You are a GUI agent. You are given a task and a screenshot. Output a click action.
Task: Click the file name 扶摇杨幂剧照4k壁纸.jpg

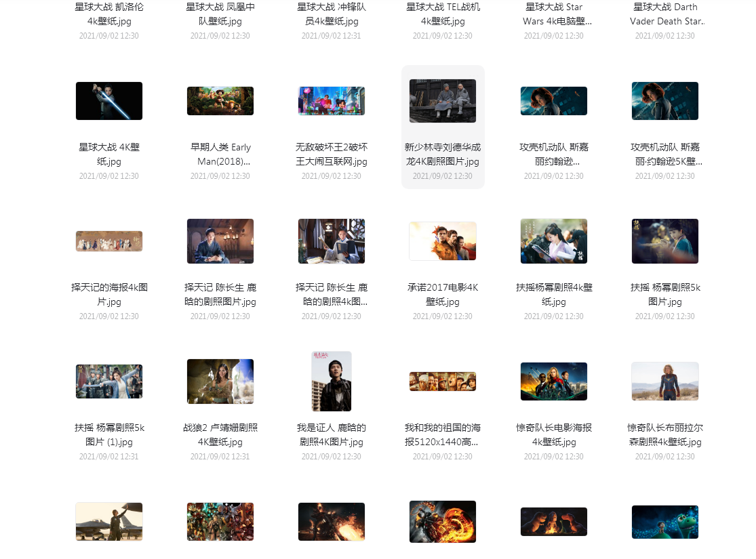pos(554,295)
